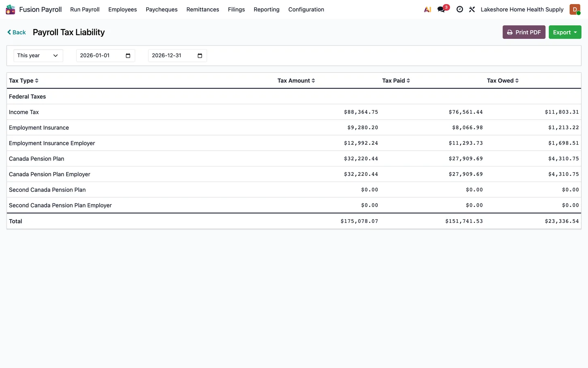Click total tax owed $23,336.54
Image resolution: width=588 pixels, height=368 pixels.
(562, 221)
